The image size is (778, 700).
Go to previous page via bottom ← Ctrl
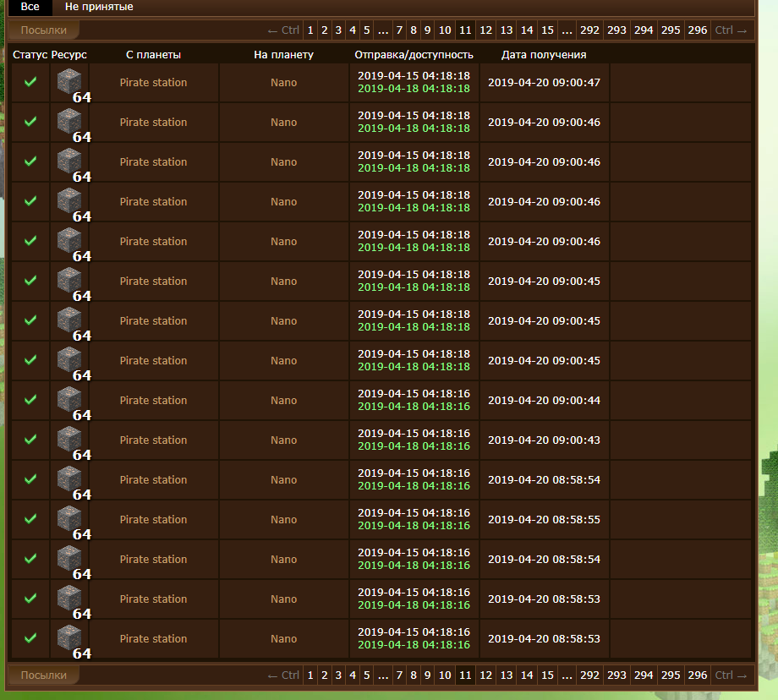point(283,675)
